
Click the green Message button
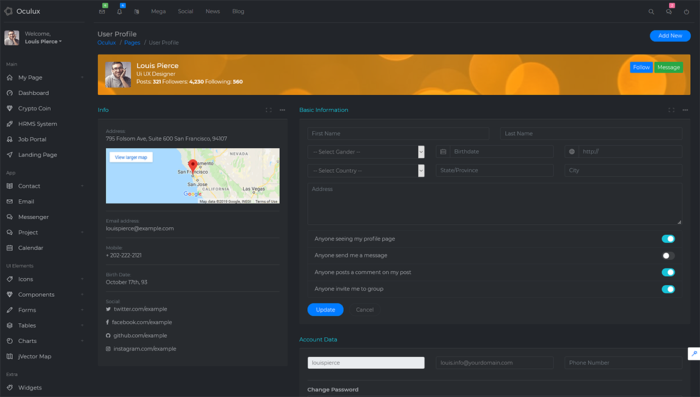coord(668,67)
